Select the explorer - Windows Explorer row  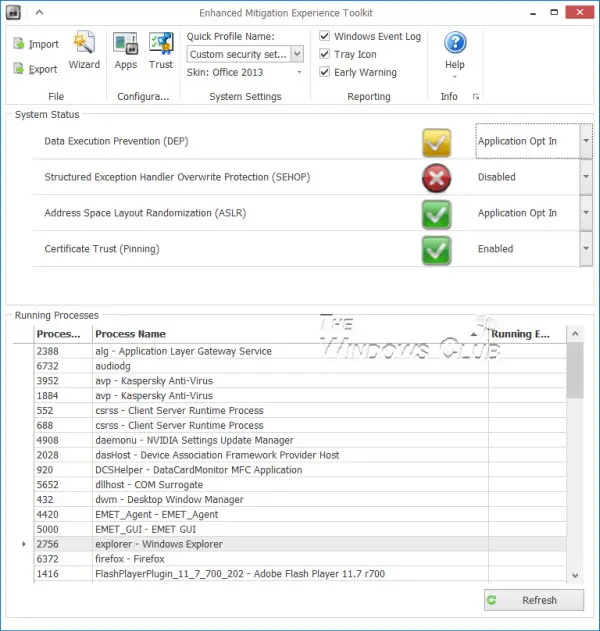[x=300, y=544]
